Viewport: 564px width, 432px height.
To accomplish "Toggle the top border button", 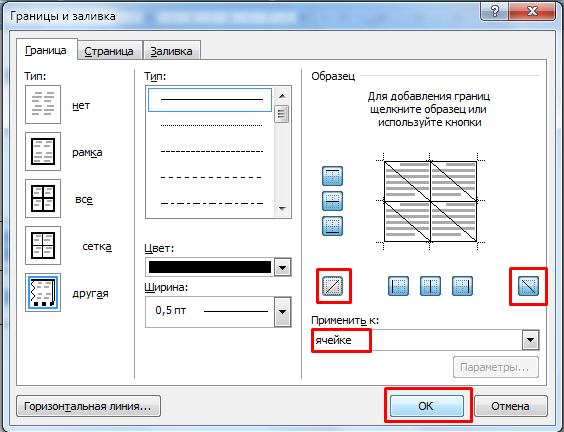I will click(332, 176).
